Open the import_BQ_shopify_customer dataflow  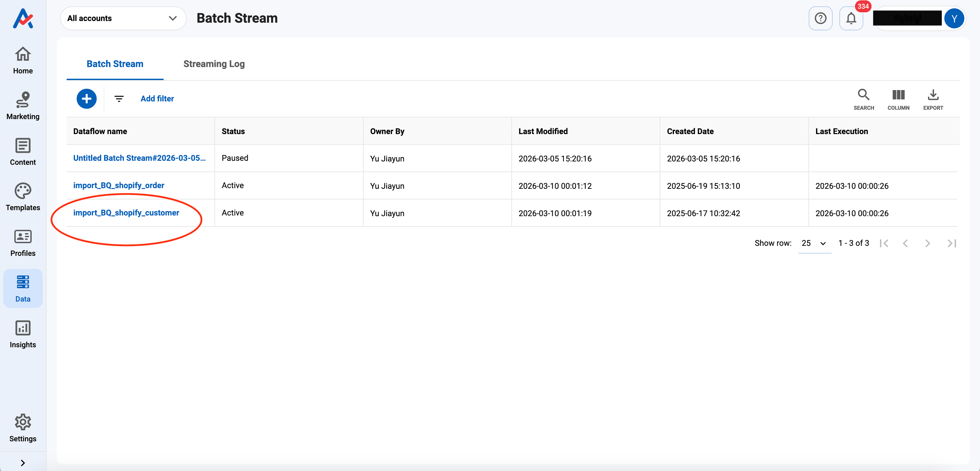126,212
